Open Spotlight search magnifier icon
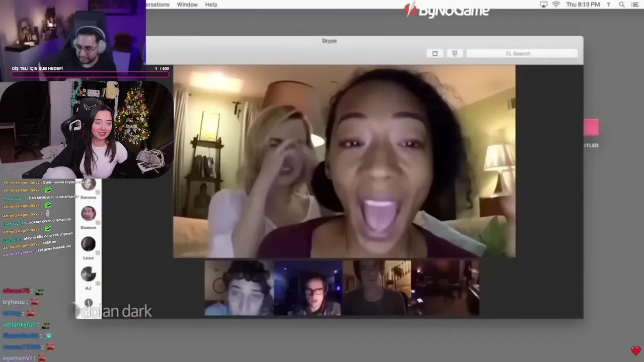Screen dimensions: 644x362 pos(622,5)
